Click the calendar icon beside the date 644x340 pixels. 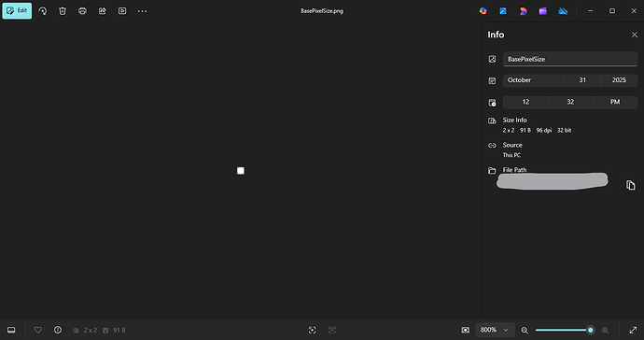point(492,80)
